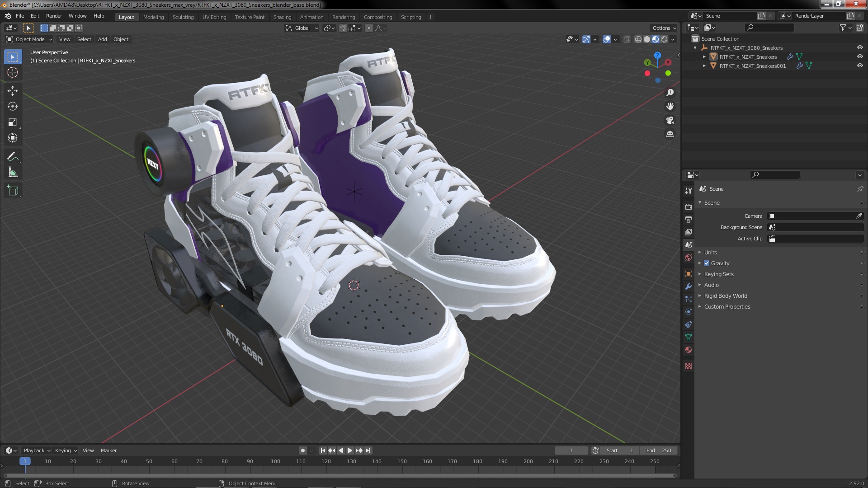Select the Measure tool
868x488 pixels.
13,172
